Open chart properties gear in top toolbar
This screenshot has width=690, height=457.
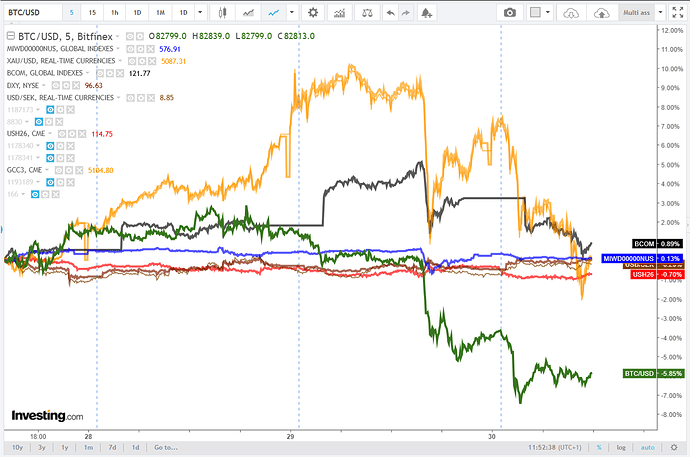(313, 13)
